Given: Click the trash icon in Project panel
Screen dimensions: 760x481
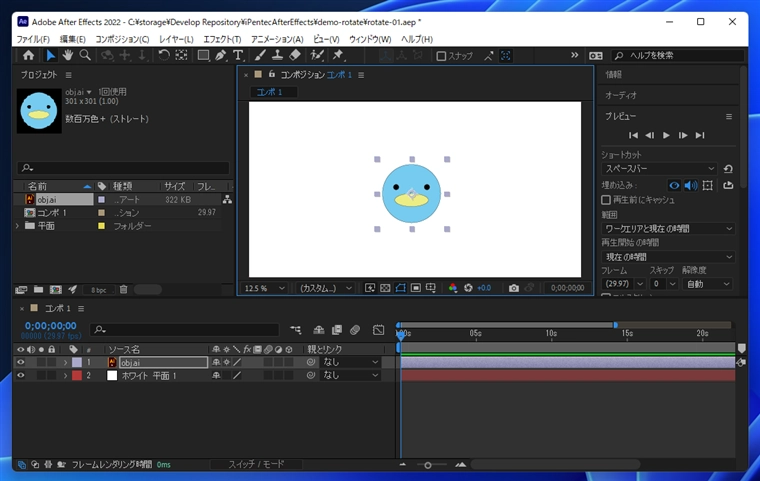Looking at the screenshot, I should [124, 289].
